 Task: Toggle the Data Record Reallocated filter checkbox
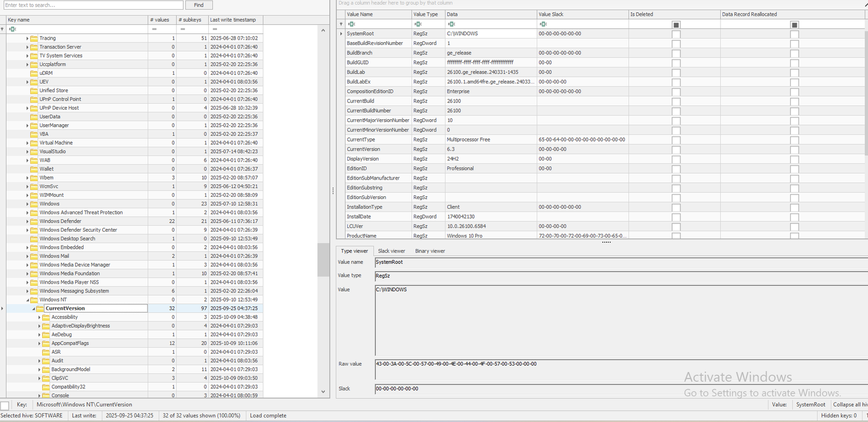click(x=794, y=25)
